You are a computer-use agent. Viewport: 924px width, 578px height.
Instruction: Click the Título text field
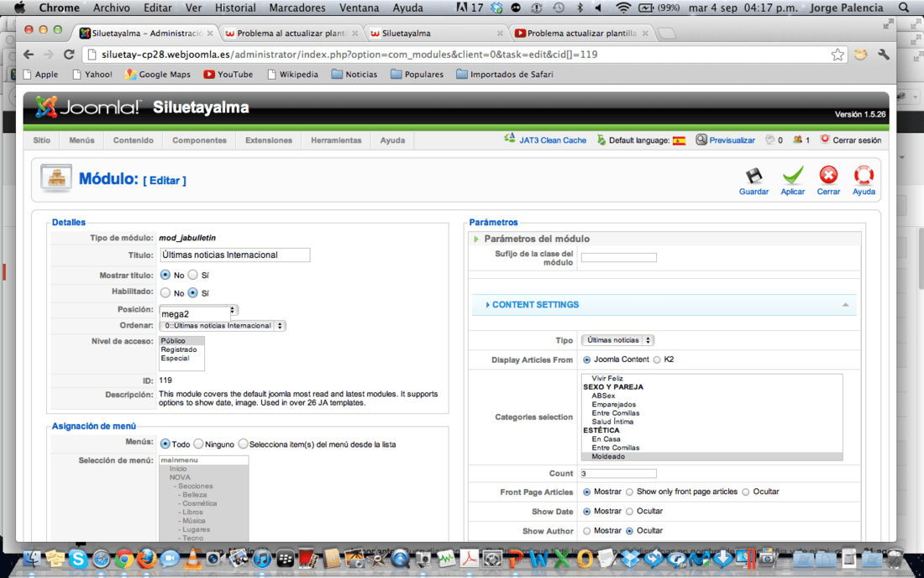coord(234,255)
